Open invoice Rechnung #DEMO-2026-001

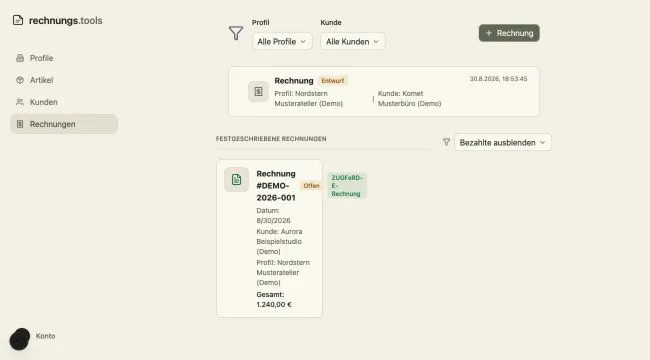(276, 185)
